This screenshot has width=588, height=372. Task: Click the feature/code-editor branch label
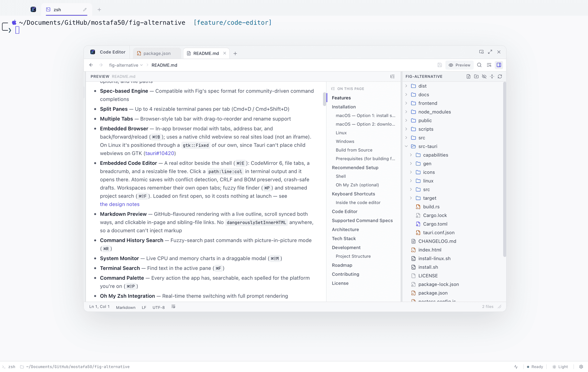point(232,23)
